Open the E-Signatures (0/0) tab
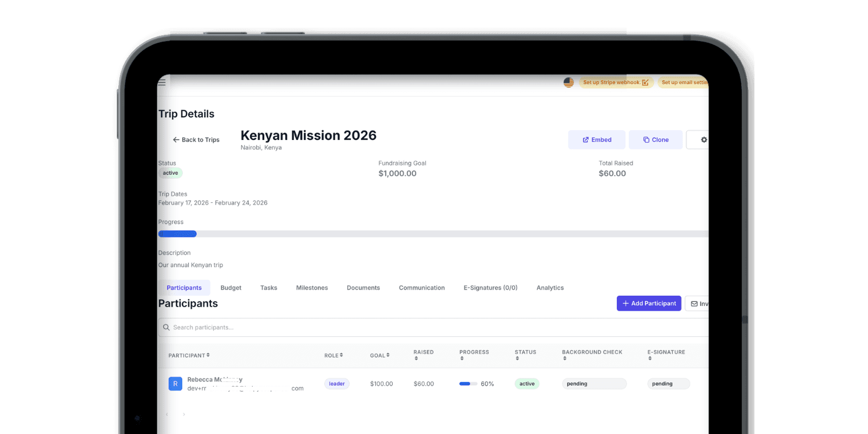Viewport: 868px width, 434px height. point(490,288)
